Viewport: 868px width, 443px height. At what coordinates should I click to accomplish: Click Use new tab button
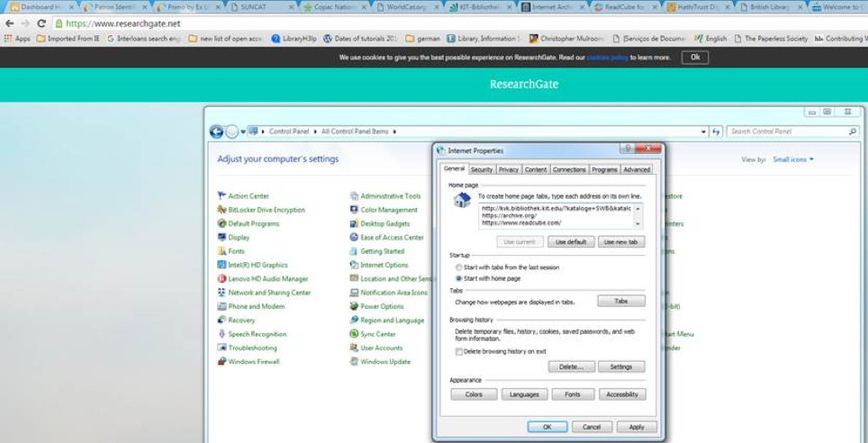(x=621, y=242)
